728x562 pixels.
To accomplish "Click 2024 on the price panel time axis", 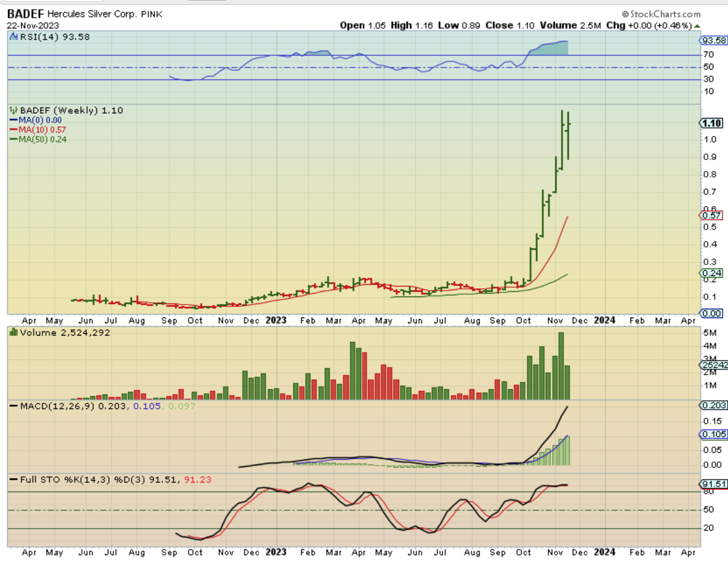I will coord(604,320).
